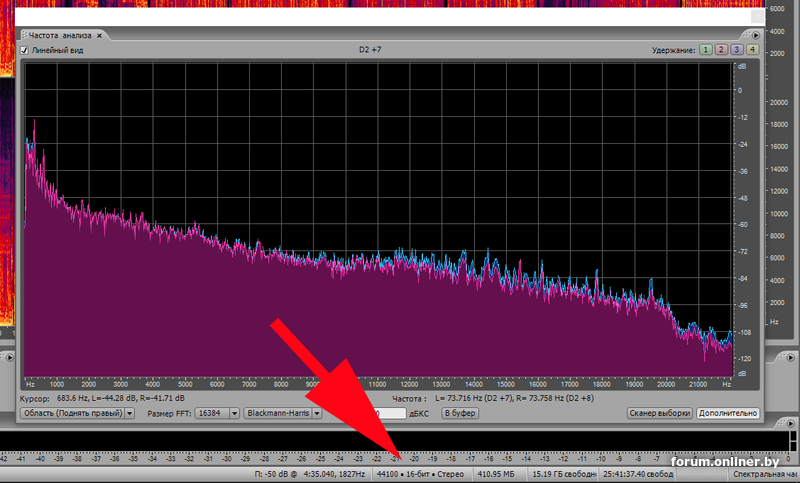Click the Сканер выборки button
This screenshot has height=483, width=800.
coord(659,413)
